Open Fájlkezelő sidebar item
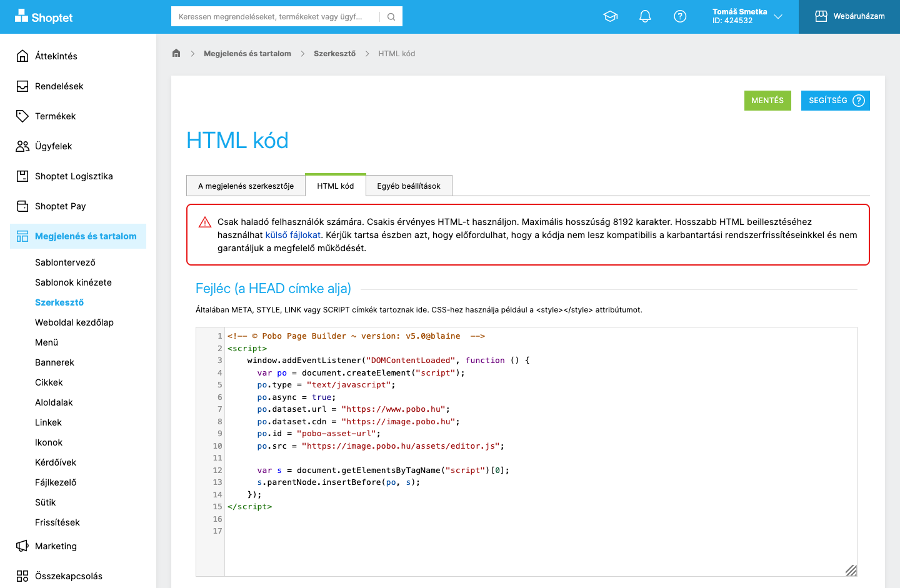This screenshot has height=588, width=900. [56, 482]
